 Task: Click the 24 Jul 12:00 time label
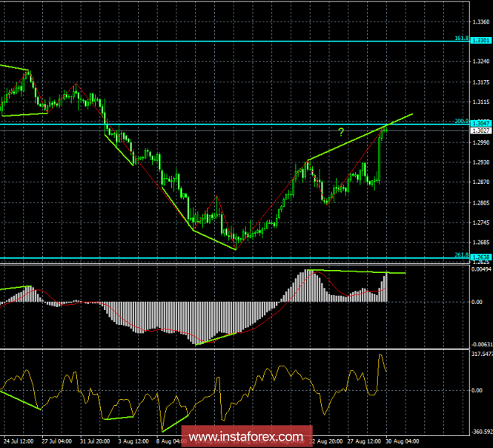tap(19, 441)
